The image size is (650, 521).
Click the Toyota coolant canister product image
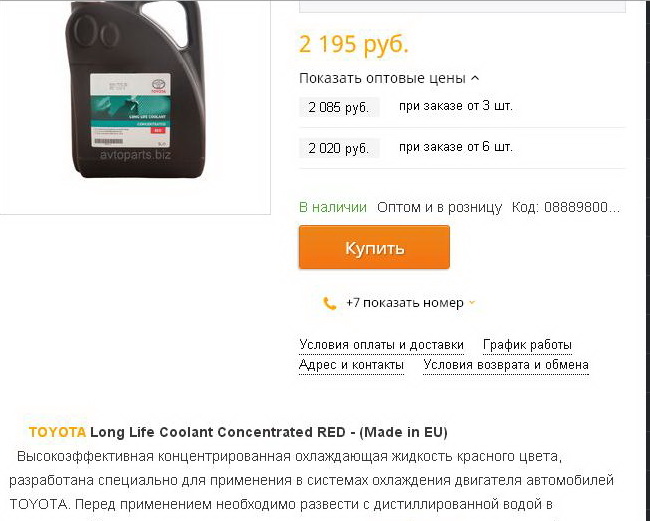pyautogui.click(x=134, y=89)
